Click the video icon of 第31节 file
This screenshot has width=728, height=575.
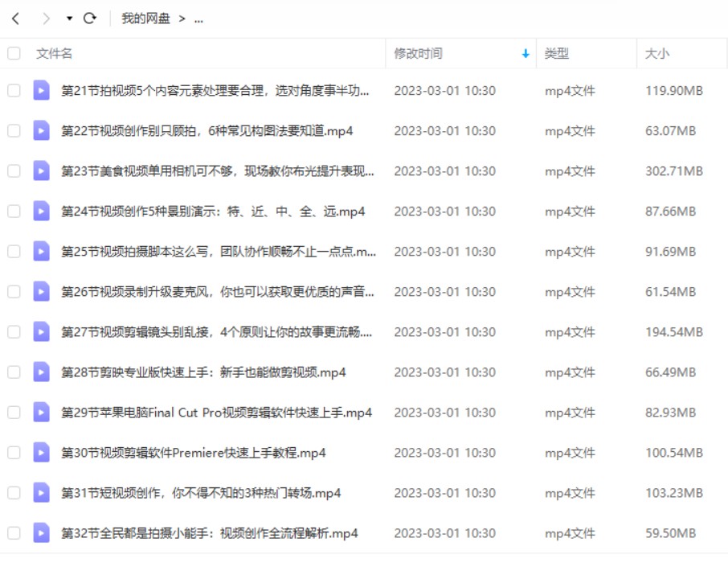[x=41, y=493]
